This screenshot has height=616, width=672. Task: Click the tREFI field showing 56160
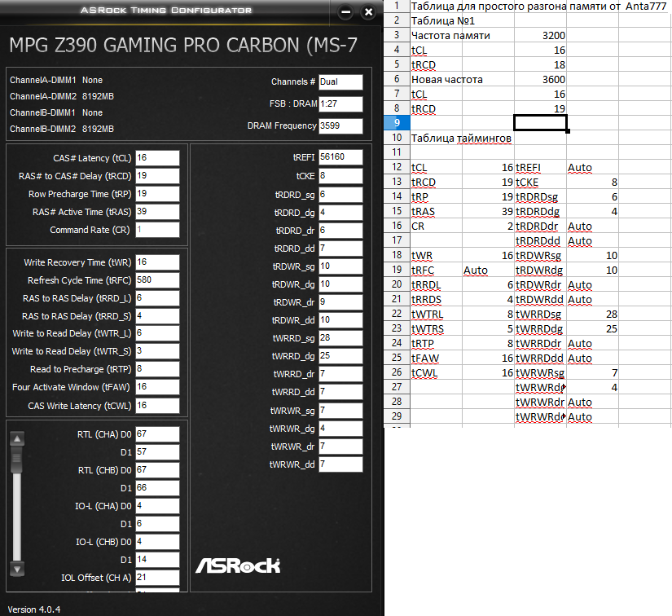point(340,157)
